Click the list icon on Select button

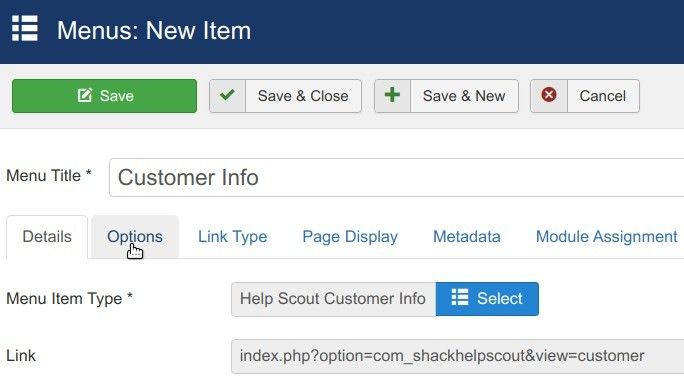[460, 297]
